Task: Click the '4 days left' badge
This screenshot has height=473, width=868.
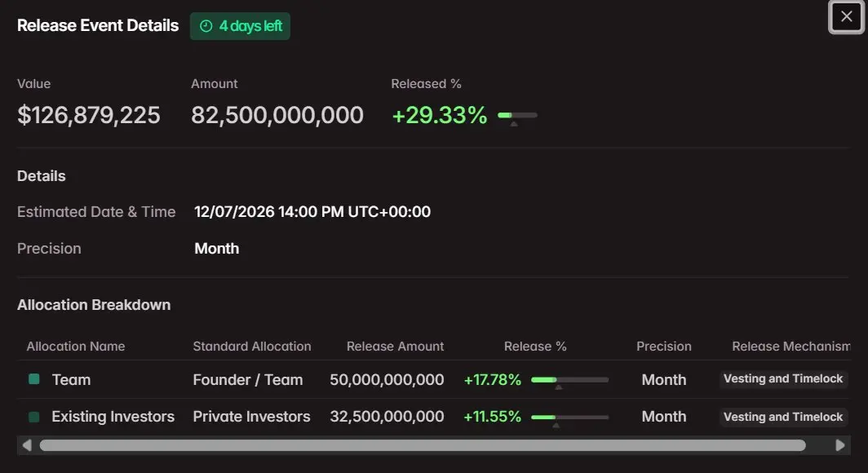Action: pos(240,26)
